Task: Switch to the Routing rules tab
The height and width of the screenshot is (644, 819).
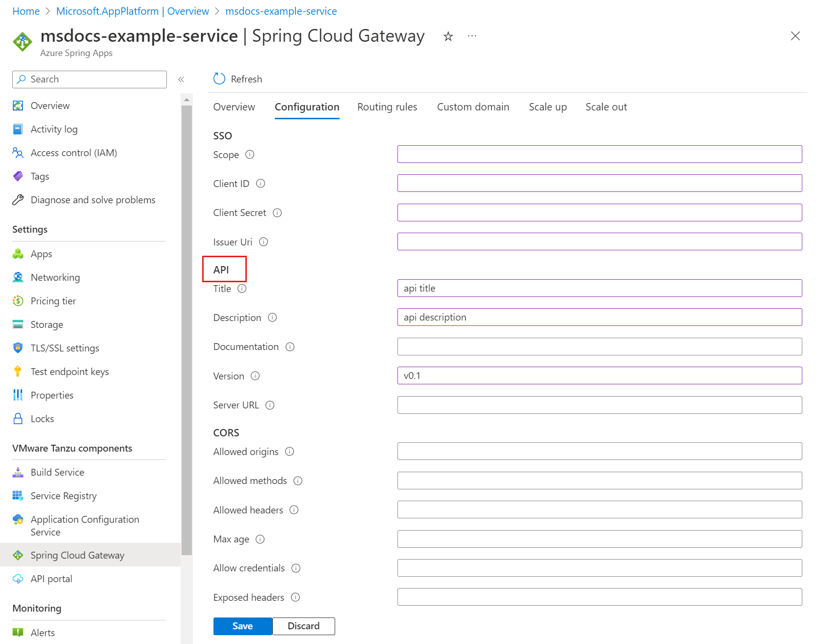Action: [387, 107]
